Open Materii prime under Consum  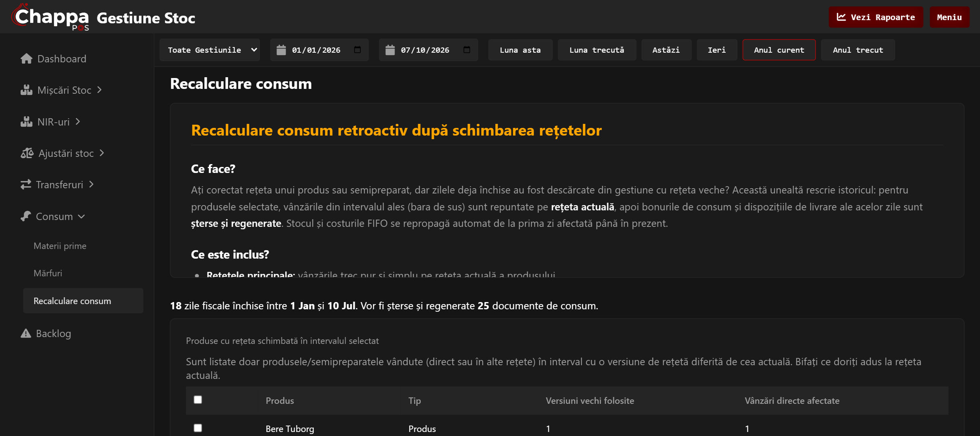(60, 246)
